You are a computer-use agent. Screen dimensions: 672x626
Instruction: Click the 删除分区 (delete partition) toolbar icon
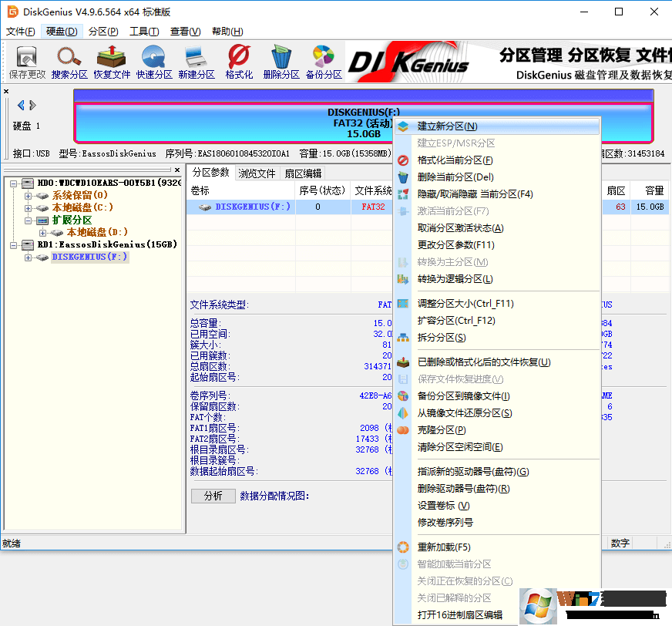pyautogui.click(x=281, y=62)
